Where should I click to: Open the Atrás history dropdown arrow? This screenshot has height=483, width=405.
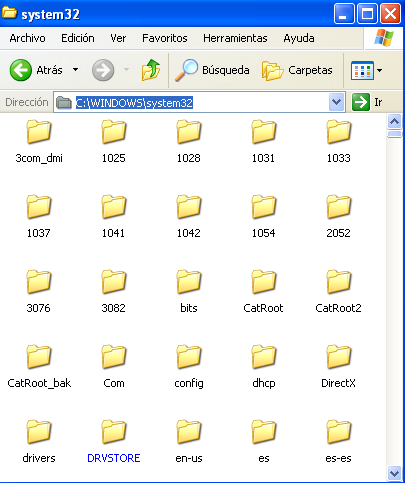tap(76, 70)
